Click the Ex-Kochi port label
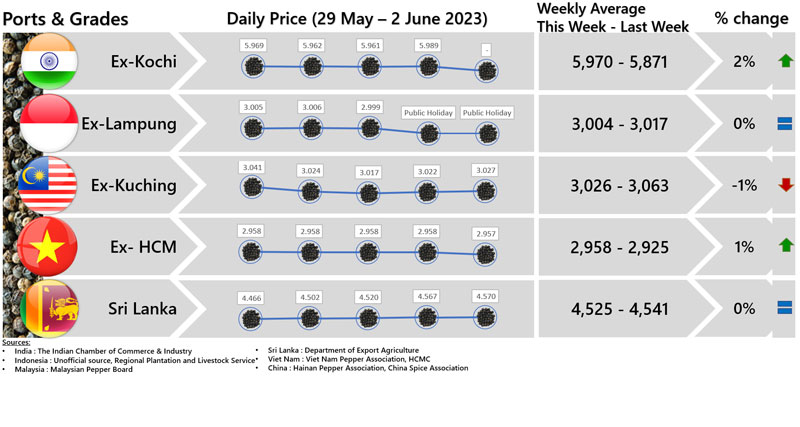This screenshot has height=427, width=800. 144,62
